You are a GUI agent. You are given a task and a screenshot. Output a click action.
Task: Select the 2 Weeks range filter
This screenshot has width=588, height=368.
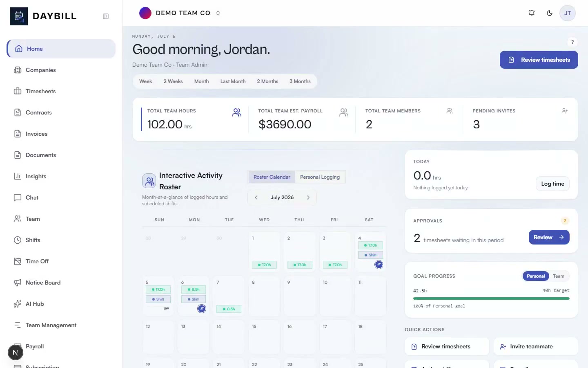click(x=173, y=81)
